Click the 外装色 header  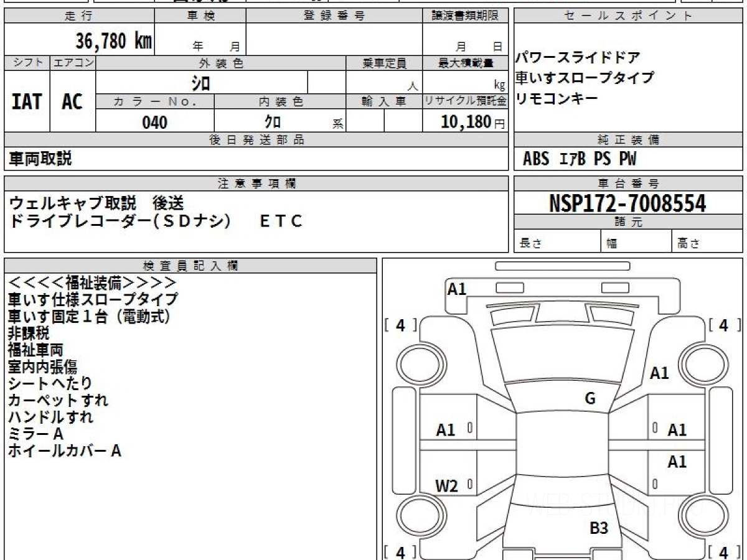tap(221, 63)
